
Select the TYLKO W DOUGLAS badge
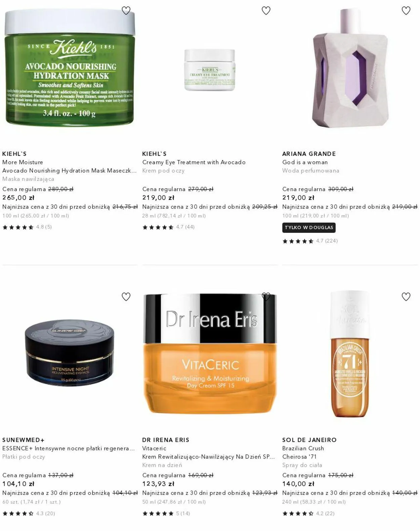click(309, 228)
